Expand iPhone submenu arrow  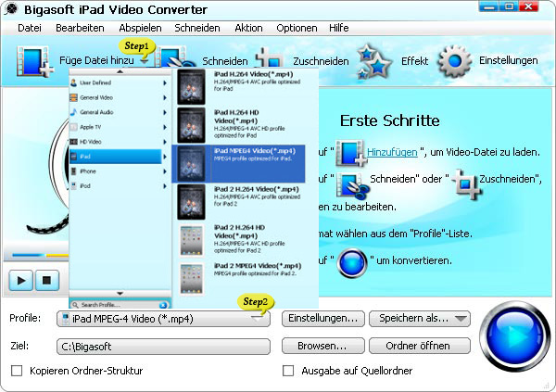tap(165, 171)
